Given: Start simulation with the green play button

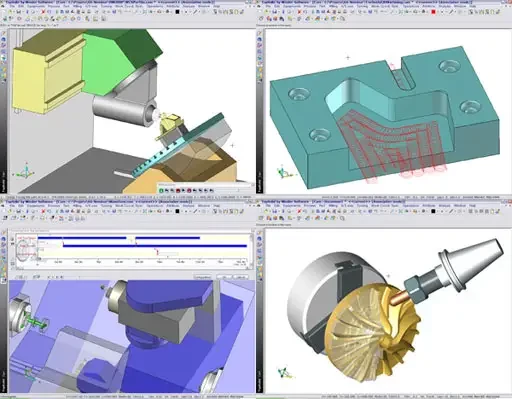Looking at the screenshot, I should (x=161, y=190).
